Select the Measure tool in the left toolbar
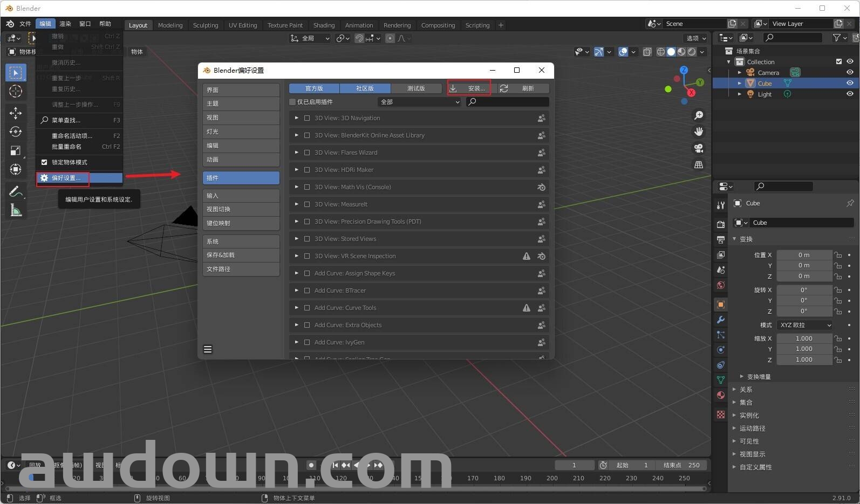 [16, 211]
